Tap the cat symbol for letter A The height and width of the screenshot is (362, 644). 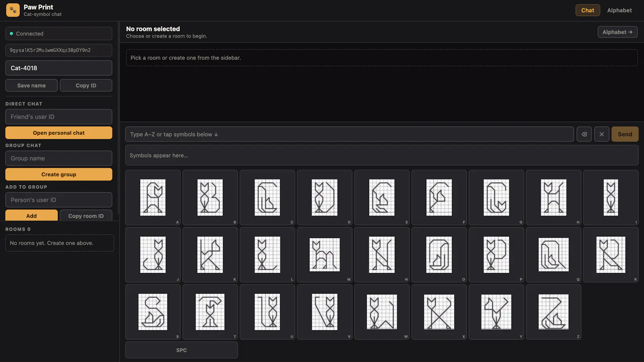(153, 197)
